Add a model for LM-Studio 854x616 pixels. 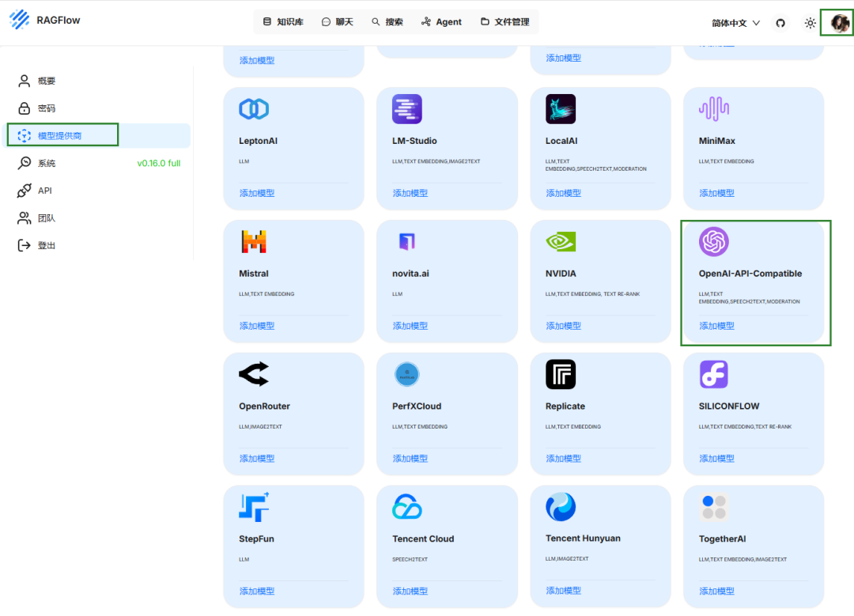point(410,194)
